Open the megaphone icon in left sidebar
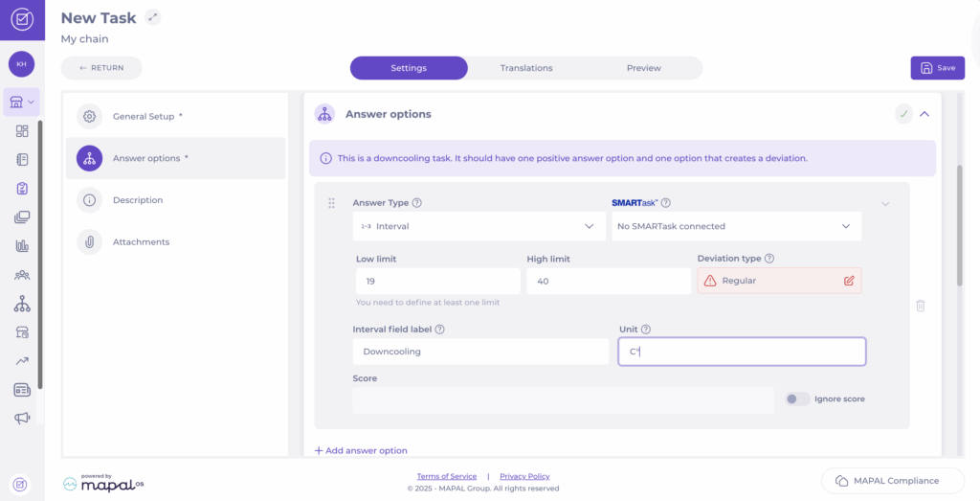Screen dimensions: 980x501 [22, 418]
